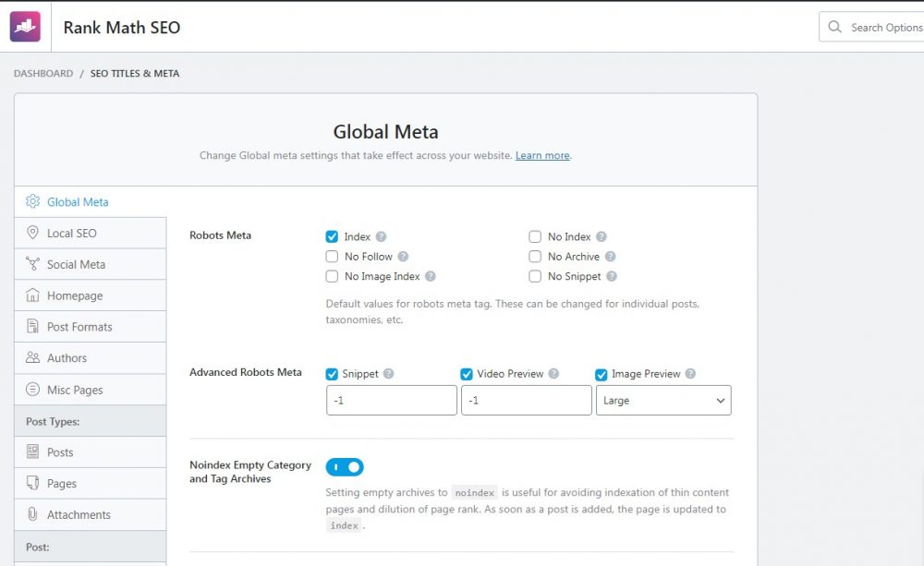Tick the No Snippet checkbox
The width and height of the screenshot is (924, 566).
point(535,276)
